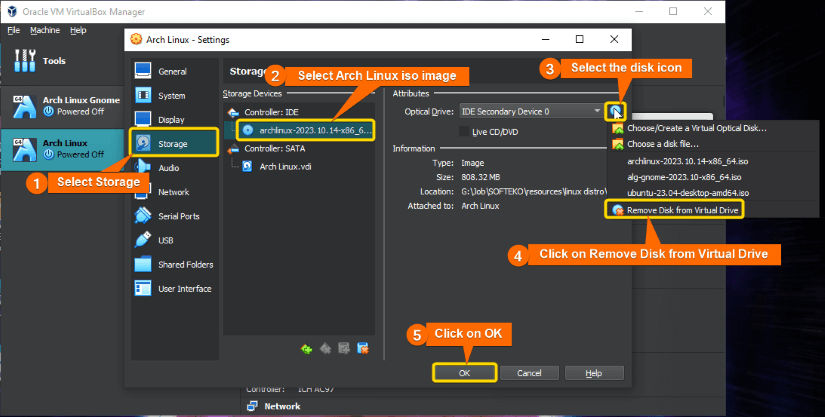
Task: Open the Optical Drive dropdown
Action: tap(531, 111)
